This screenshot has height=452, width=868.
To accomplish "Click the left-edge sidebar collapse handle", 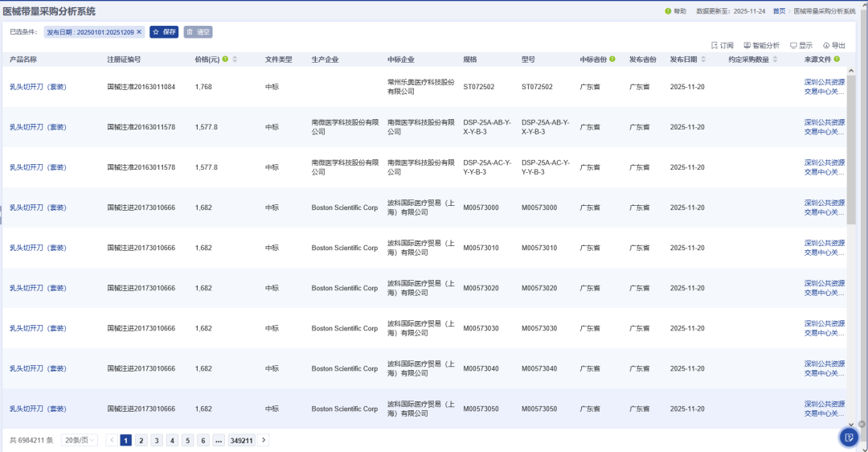I will click(1, 215).
